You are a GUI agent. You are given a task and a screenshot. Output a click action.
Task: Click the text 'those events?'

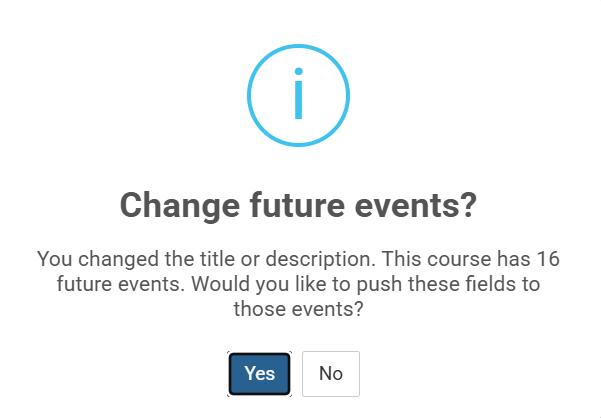coord(298,309)
